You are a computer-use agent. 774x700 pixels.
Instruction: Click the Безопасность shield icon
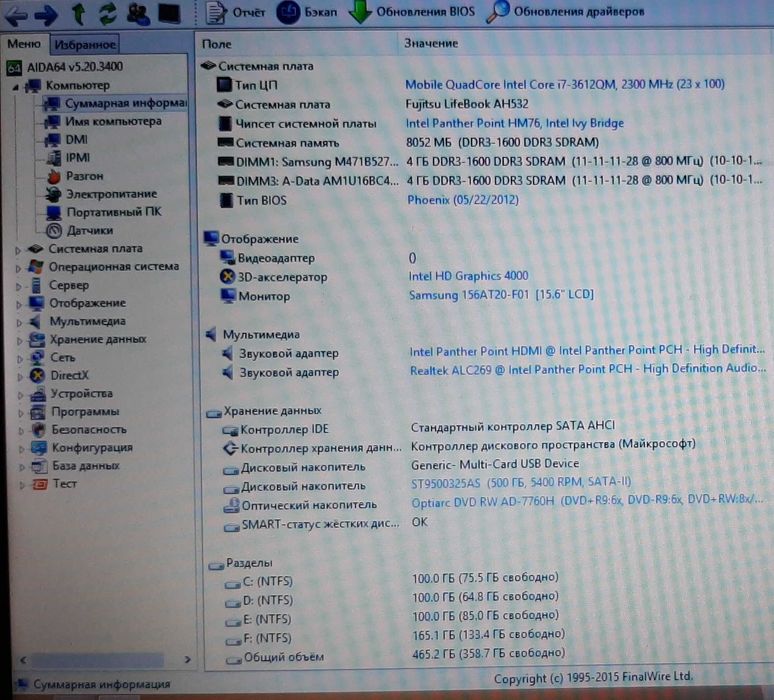(39, 430)
